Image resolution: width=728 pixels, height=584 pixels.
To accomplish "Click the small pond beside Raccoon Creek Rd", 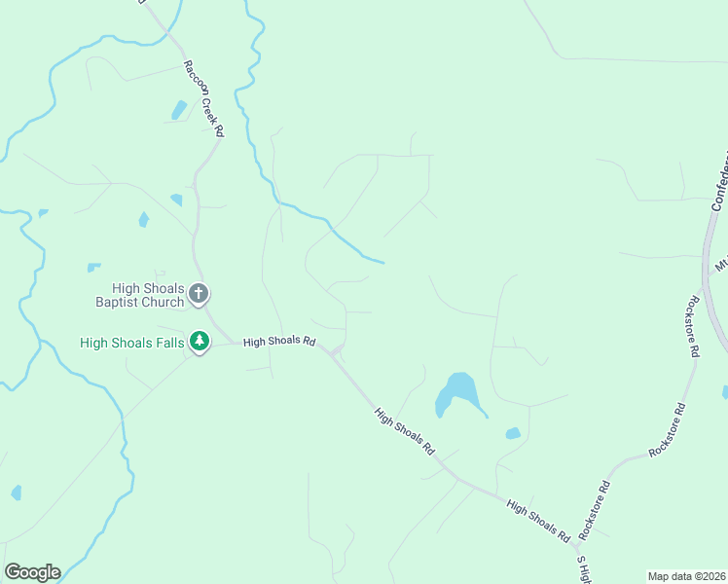I will tap(179, 110).
